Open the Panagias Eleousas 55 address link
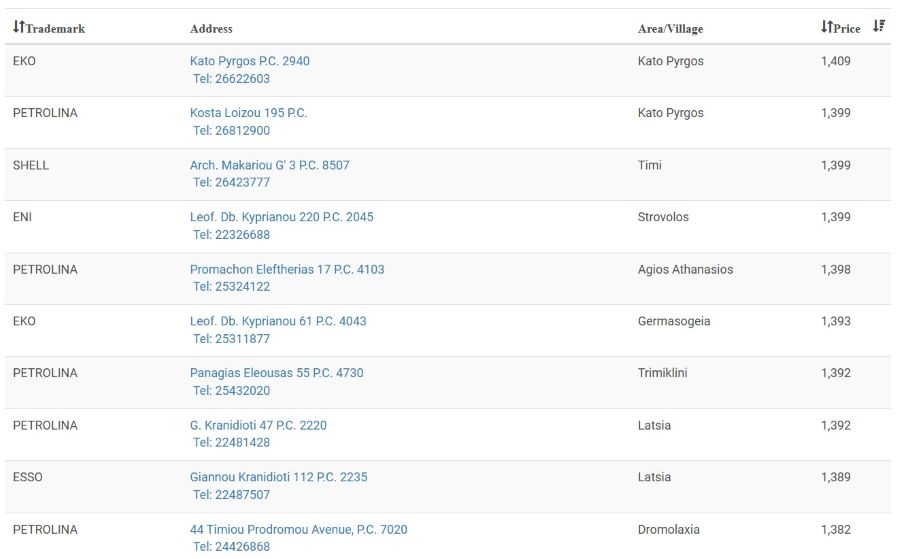The width and height of the screenshot is (900, 559). 276,373
